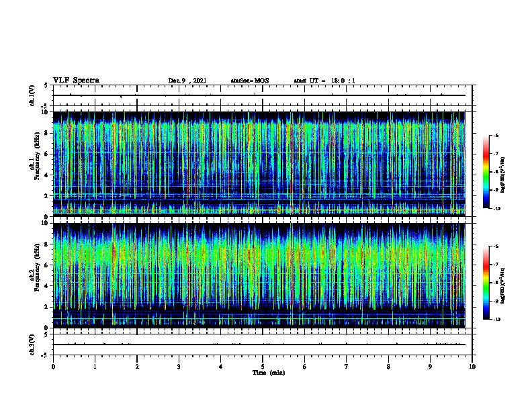
Task: Select the "start UT = 18:0:1" header text
Action: (x=324, y=81)
